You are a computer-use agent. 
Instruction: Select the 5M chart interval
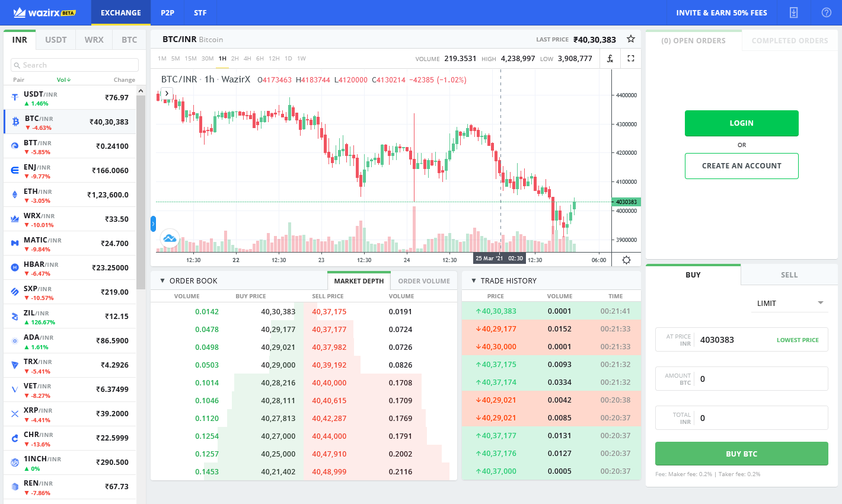tap(176, 58)
